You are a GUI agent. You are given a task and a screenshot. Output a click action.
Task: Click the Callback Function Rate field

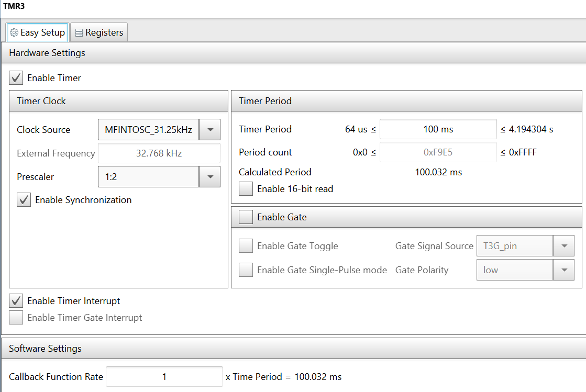164,377
